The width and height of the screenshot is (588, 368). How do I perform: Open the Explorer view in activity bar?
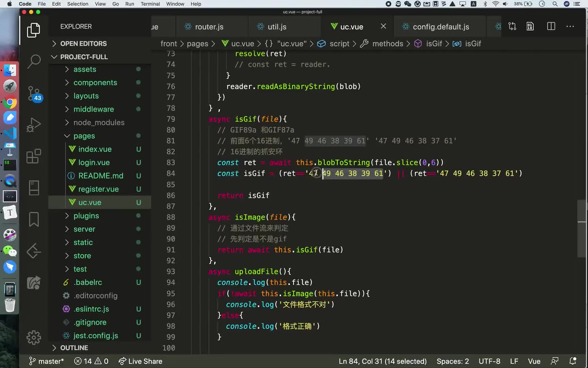[x=33, y=30]
